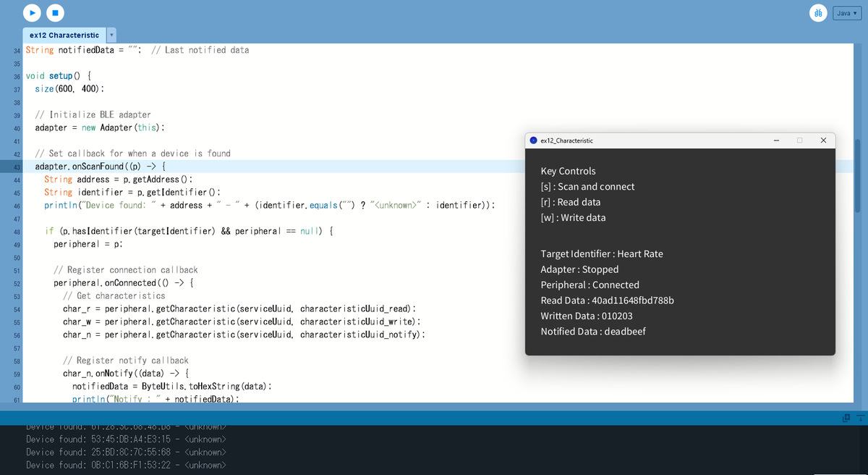Click the 'adapter = new Adapter(this);' line
The height and width of the screenshot is (475, 868).
[x=100, y=127]
